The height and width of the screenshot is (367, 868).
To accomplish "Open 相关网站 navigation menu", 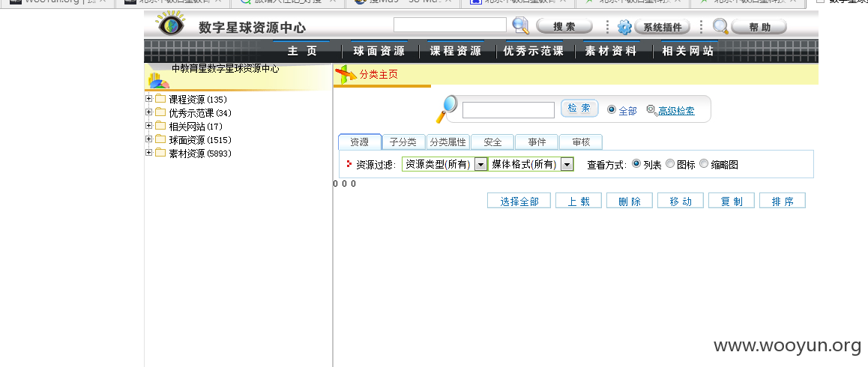I will [687, 52].
